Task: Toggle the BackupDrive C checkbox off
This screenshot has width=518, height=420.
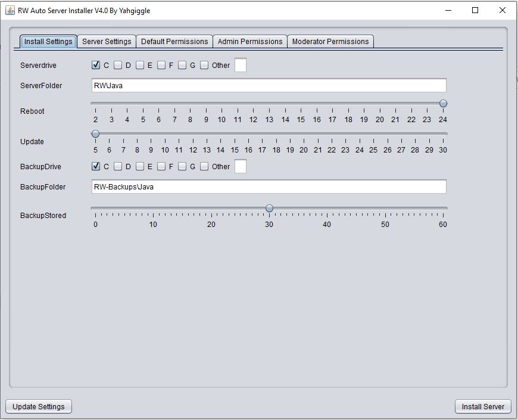Action: (x=96, y=167)
